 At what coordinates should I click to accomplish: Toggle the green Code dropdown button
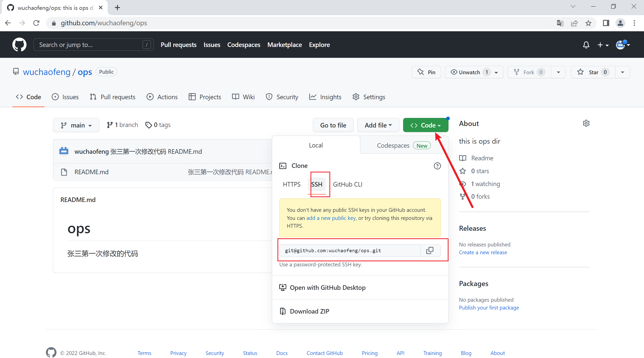click(x=426, y=125)
